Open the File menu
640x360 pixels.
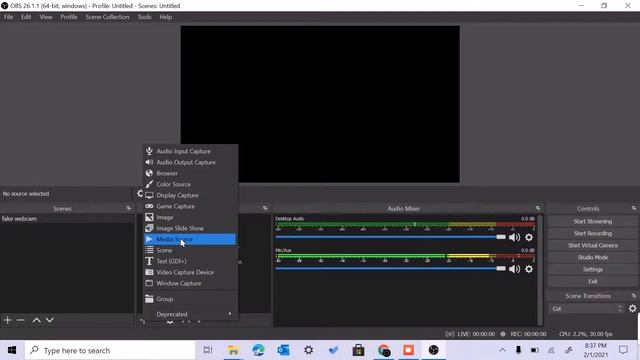click(8, 17)
